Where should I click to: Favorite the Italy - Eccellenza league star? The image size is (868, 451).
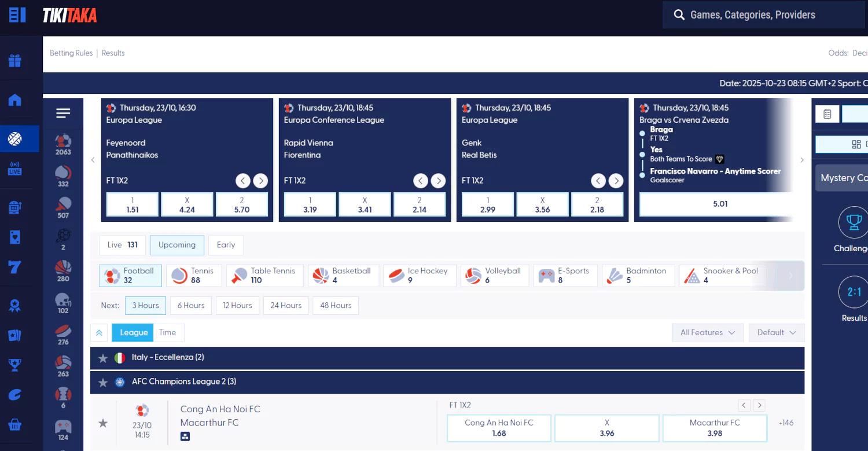[x=103, y=358]
